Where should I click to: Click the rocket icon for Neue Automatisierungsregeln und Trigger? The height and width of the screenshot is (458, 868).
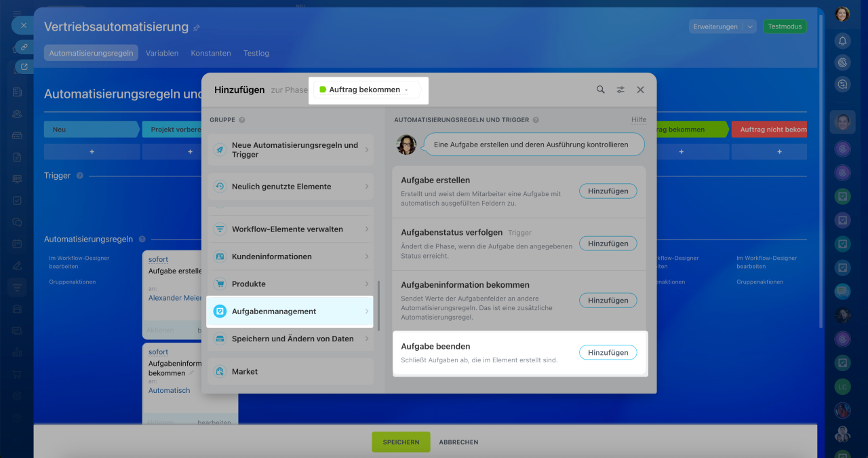220,150
